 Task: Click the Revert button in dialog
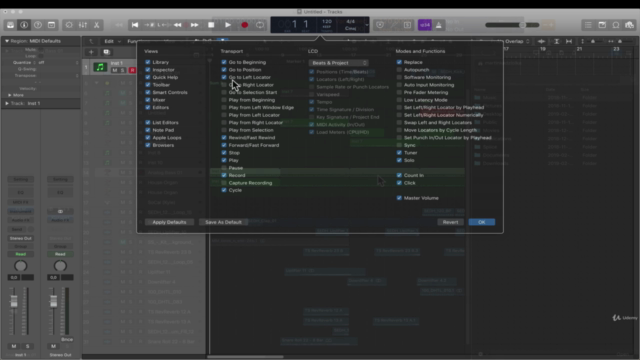click(450, 222)
